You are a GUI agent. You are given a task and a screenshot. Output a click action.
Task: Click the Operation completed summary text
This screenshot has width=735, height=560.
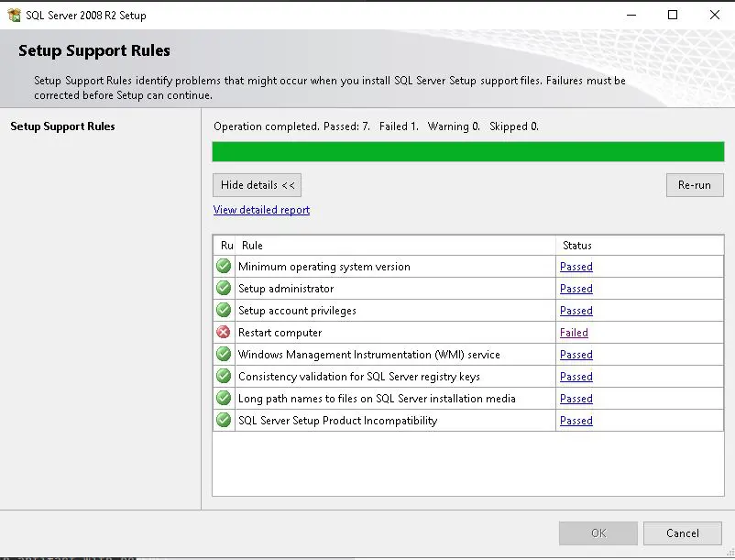(x=377, y=126)
